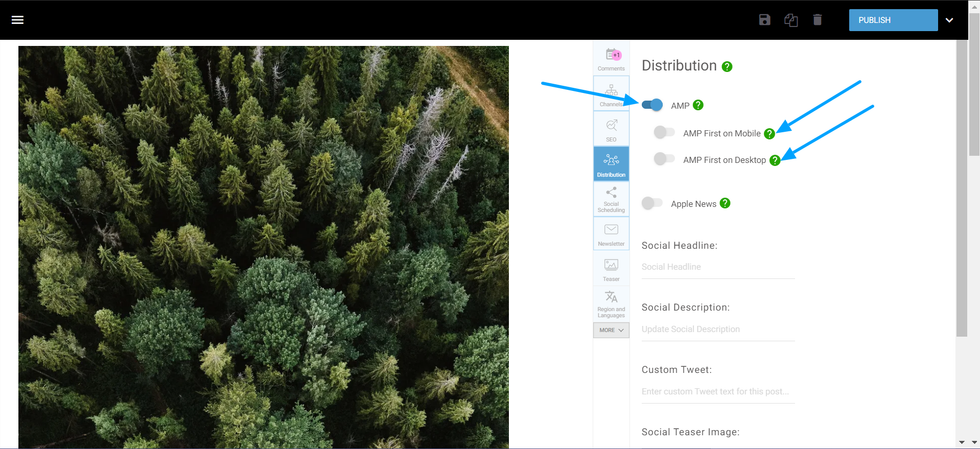Open help for AMP option
This screenshot has height=449, width=980.
(698, 105)
